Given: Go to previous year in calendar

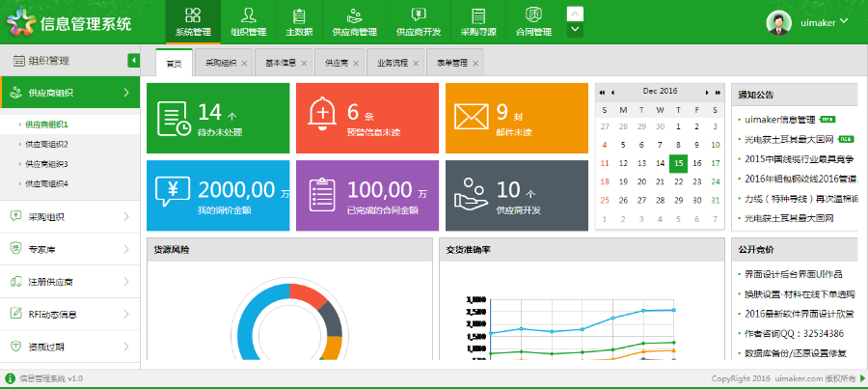Looking at the screenshot, I should pos(602,93).
